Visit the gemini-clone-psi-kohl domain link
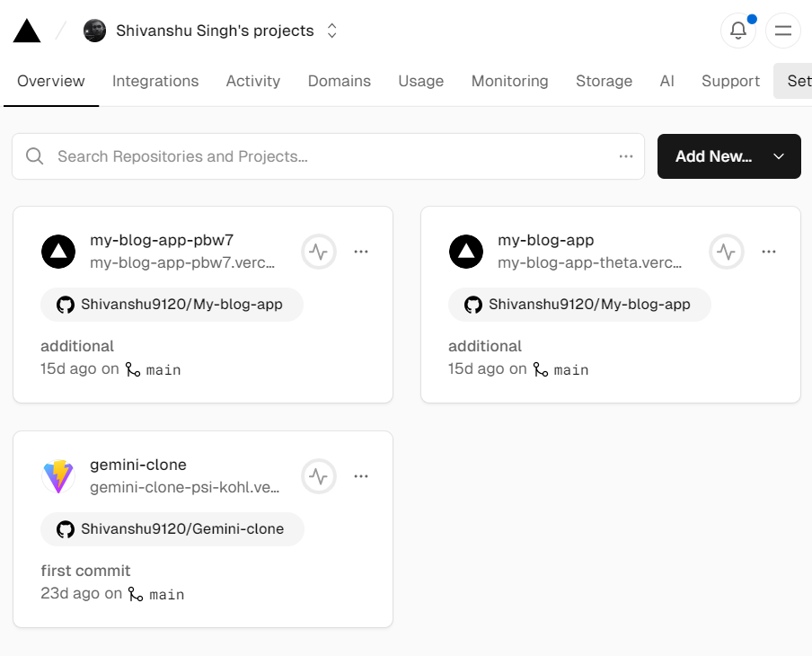 (x=185, y=488)
